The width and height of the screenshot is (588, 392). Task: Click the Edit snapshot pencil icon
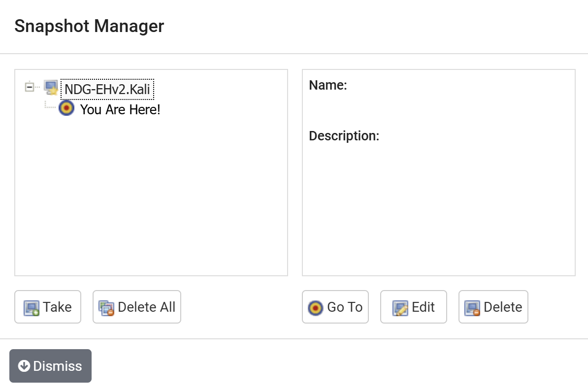[x=400, y=308]
